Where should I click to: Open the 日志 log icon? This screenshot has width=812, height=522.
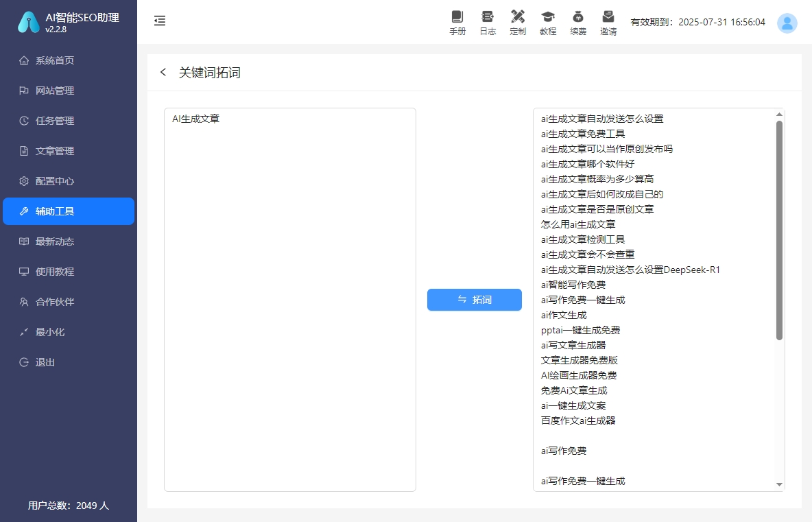488,22
